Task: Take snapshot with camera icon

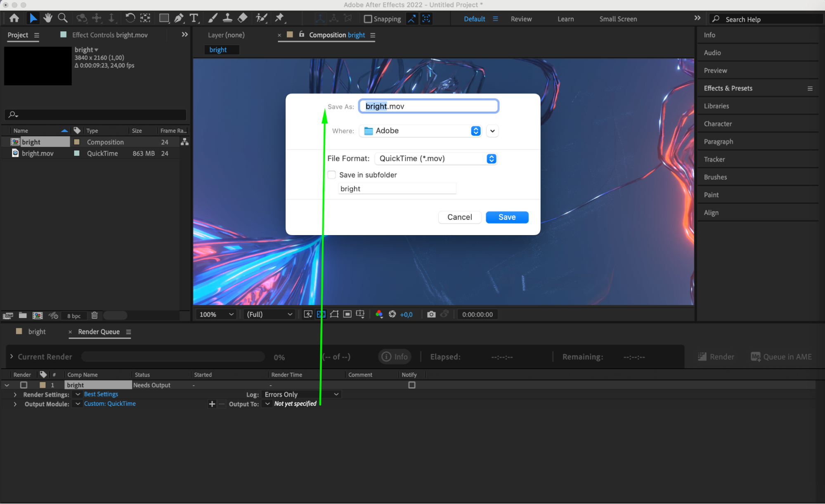Action: 431,314
